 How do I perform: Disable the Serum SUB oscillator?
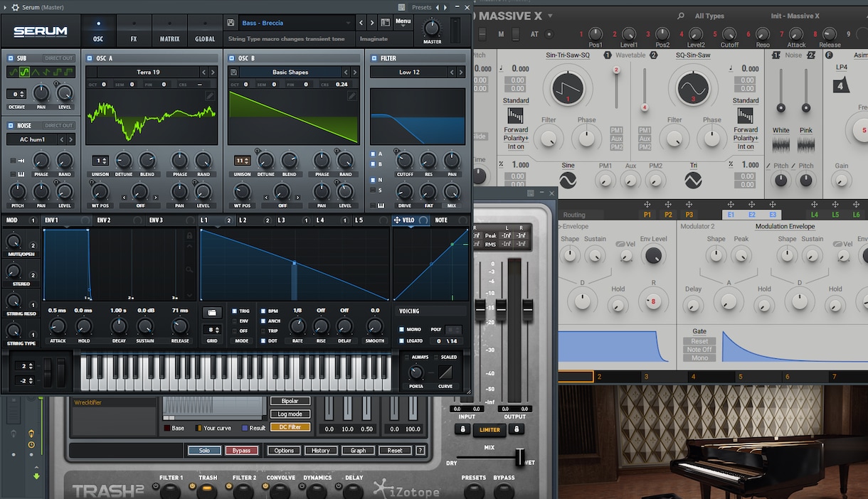pyautogui.click(x=11, y=58)
